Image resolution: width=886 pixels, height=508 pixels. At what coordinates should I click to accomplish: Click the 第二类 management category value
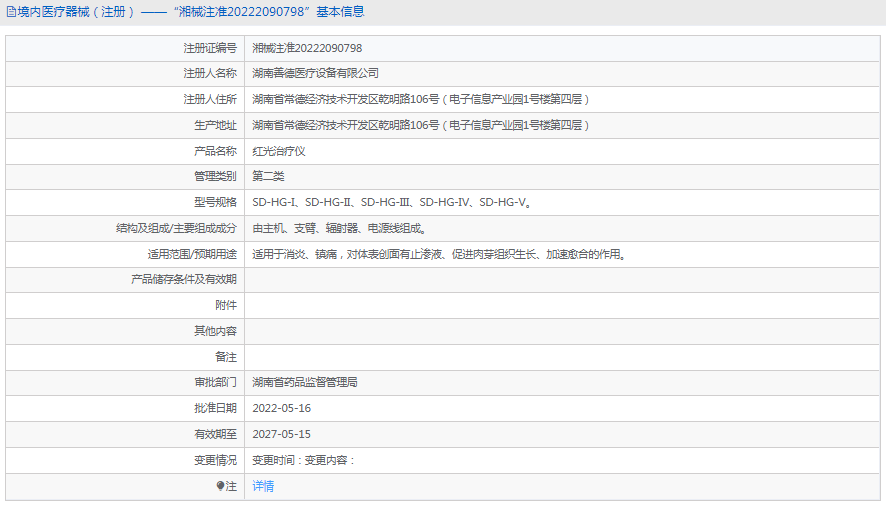268,176
